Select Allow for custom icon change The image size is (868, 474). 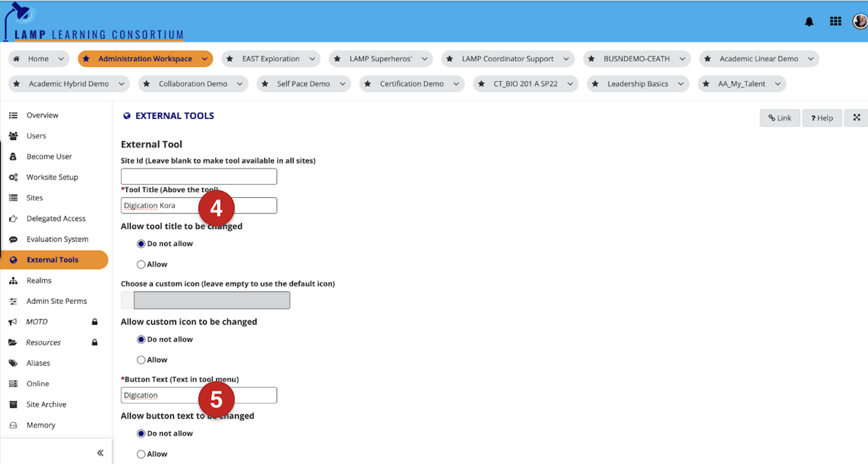pos(141,360)
